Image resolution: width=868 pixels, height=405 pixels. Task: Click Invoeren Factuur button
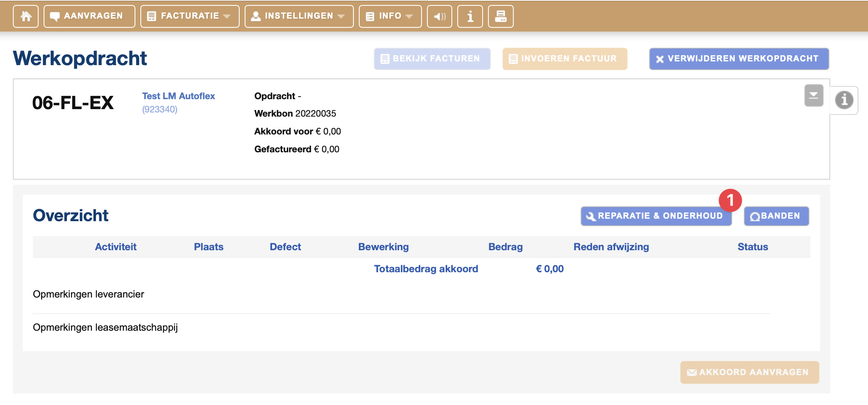click(564, 59)
